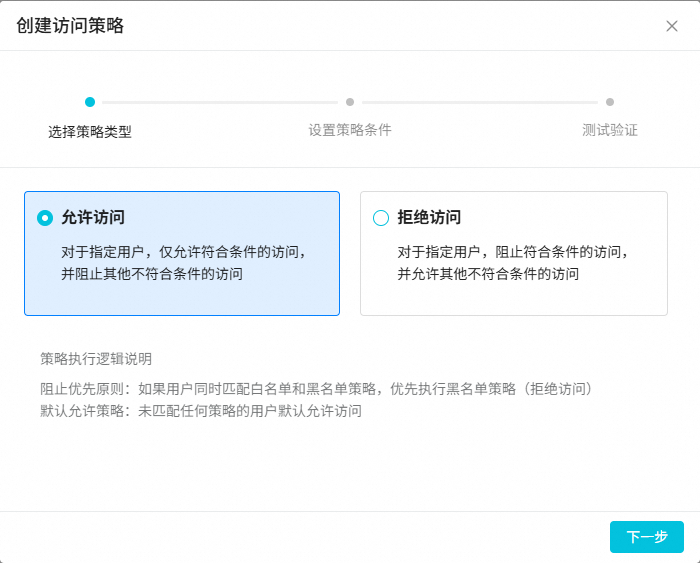The height and width of the screenshot is (563, 700).
Task: Close the 创建访问策略 dialog
Action: (672, 26)
